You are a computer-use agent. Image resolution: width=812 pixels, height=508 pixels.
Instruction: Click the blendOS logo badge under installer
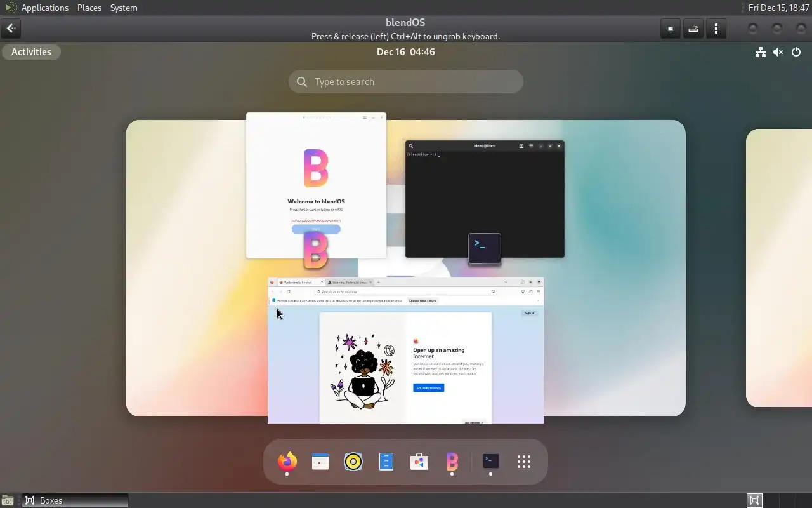coord(316,251)
